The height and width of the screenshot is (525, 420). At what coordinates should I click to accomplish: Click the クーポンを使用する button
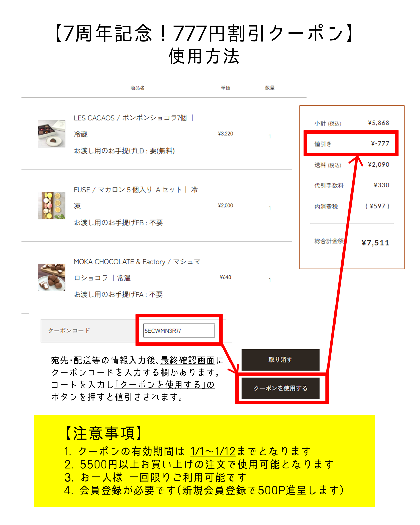tap(280, 388)
